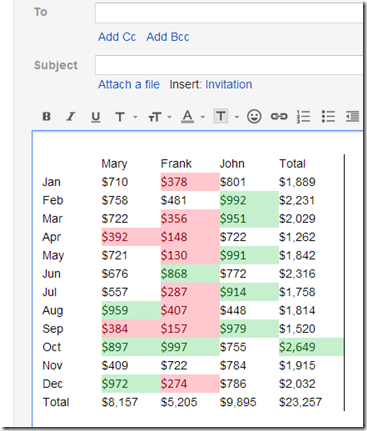
Task: Apply bulleted list formatting
Action: pyautogui.click(x=328, y=117)
